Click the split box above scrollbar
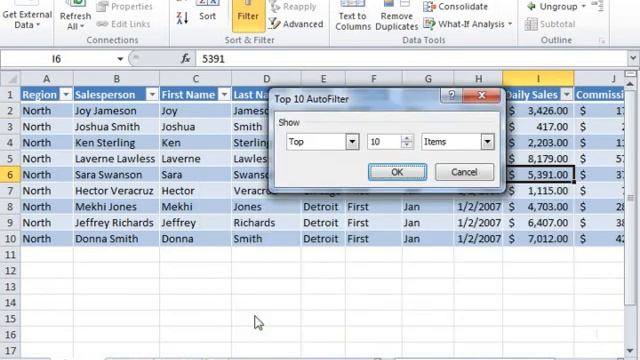The image size is (640, 360). (x=631, y=74)
